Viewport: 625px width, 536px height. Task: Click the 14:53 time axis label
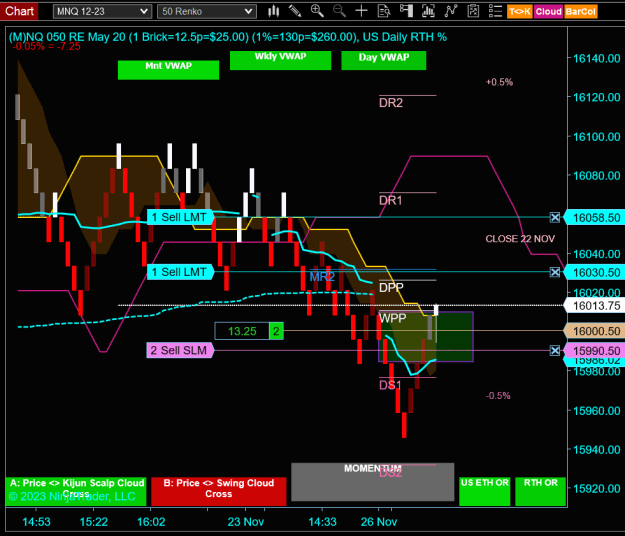[x=36, y=522]
